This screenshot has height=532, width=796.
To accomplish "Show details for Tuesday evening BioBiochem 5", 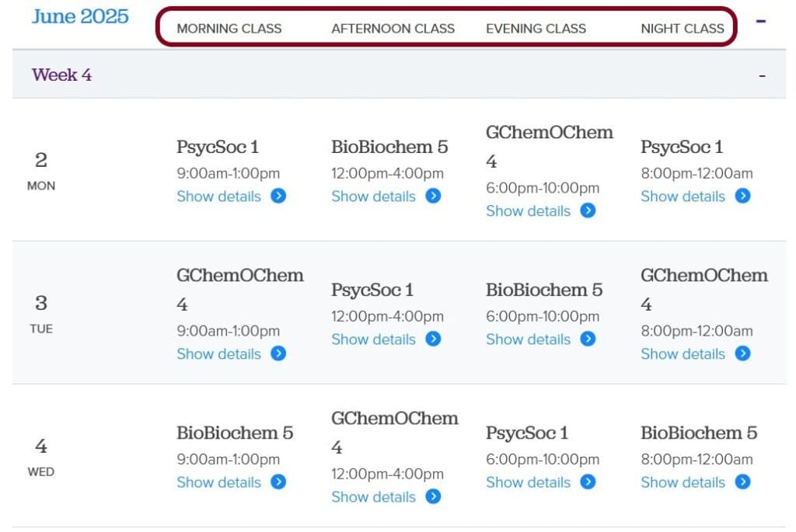I will pos(529,339).
